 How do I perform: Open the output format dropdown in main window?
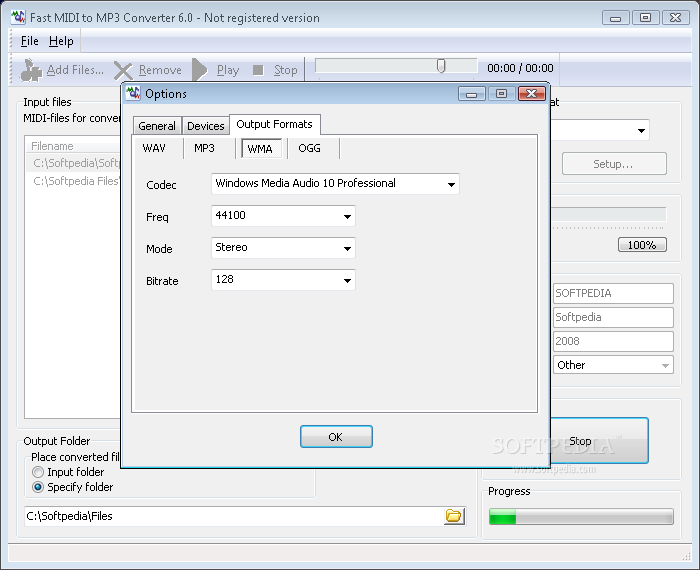(641, 131)
